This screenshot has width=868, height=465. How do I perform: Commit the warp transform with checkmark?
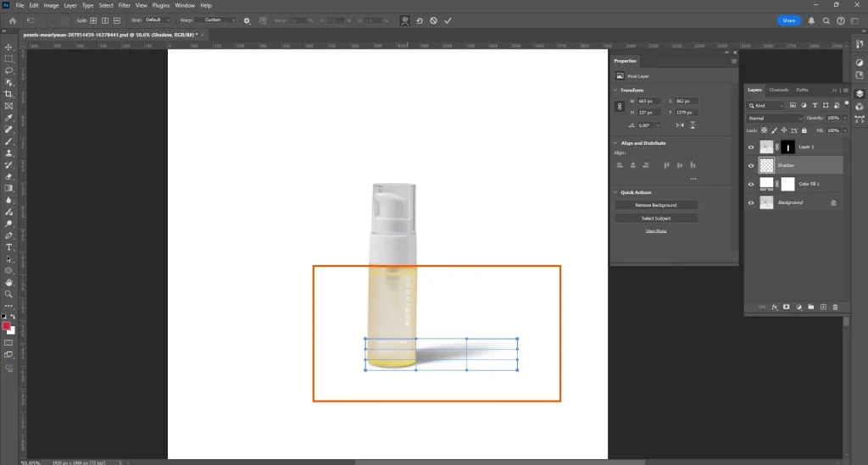448,20
